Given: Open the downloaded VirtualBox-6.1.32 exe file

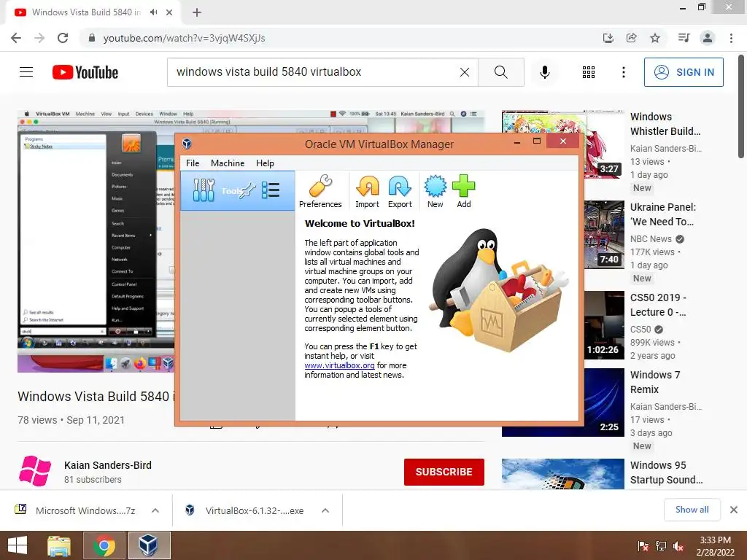Looking at the screenshot, I should coord(245,510).
